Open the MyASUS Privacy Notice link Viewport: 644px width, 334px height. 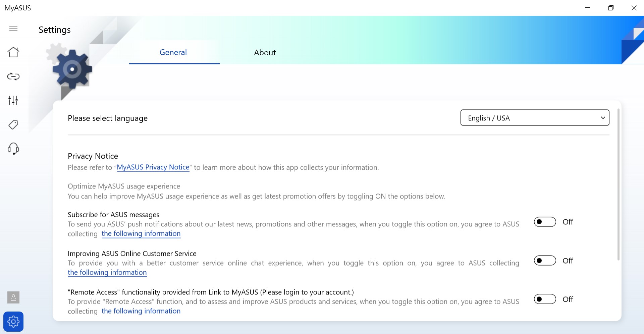[153, 167]
